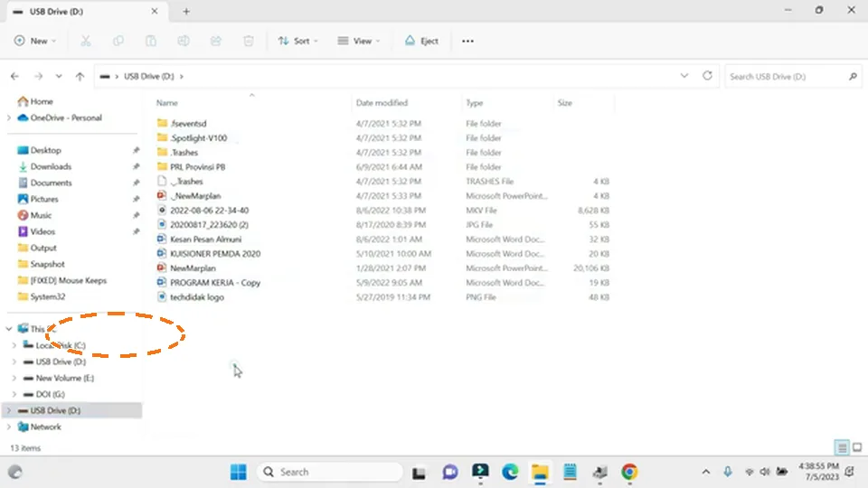Select the System32 folder in sidebar

(x=42, y=296)
